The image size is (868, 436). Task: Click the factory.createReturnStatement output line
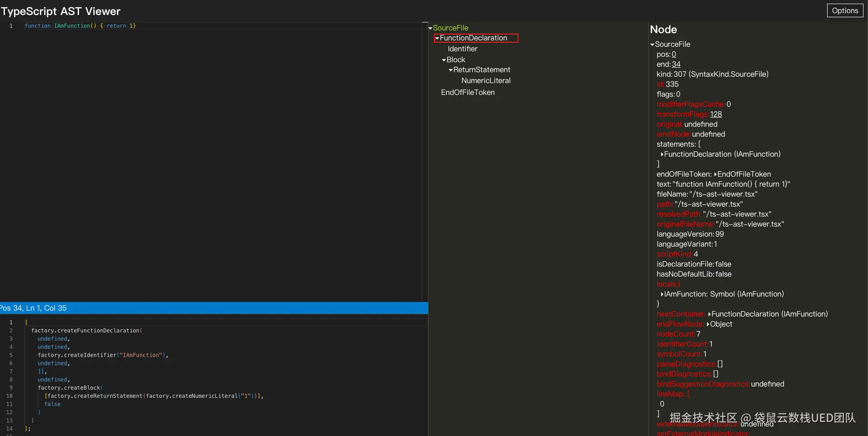[x=154, y=396]
